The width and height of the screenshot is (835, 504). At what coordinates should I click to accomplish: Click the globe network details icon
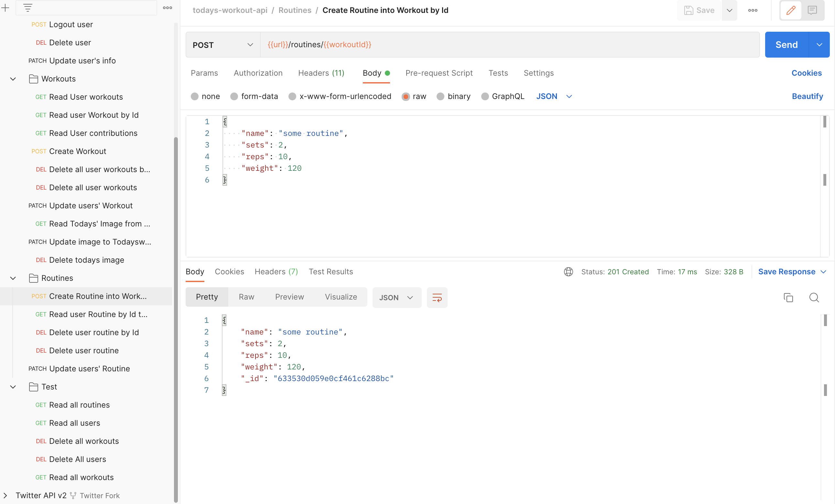[x=568, y=271]
